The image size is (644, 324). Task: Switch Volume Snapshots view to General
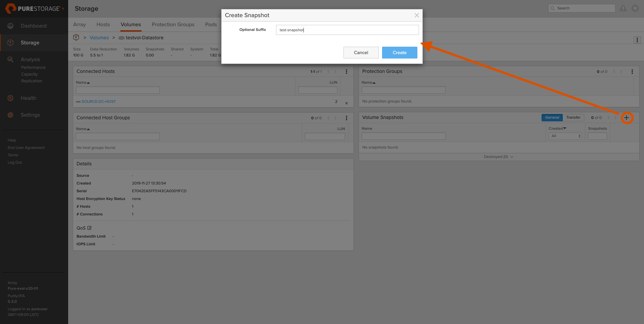pos(552,118)
